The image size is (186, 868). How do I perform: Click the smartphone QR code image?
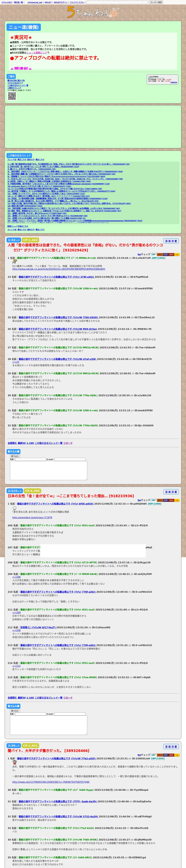(x=12, y=96)
